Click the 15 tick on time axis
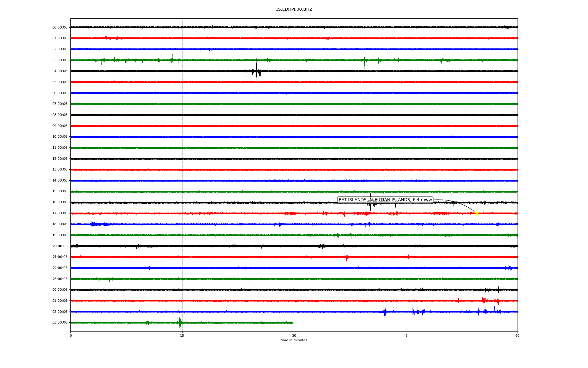 click(182, 335)
